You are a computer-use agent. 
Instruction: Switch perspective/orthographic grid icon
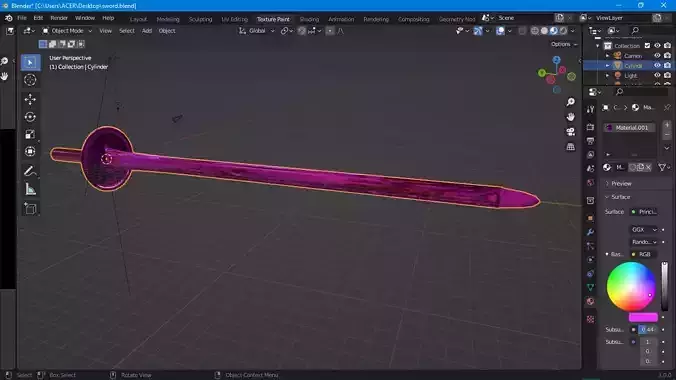pyautogui.click(x=570, y=147)
